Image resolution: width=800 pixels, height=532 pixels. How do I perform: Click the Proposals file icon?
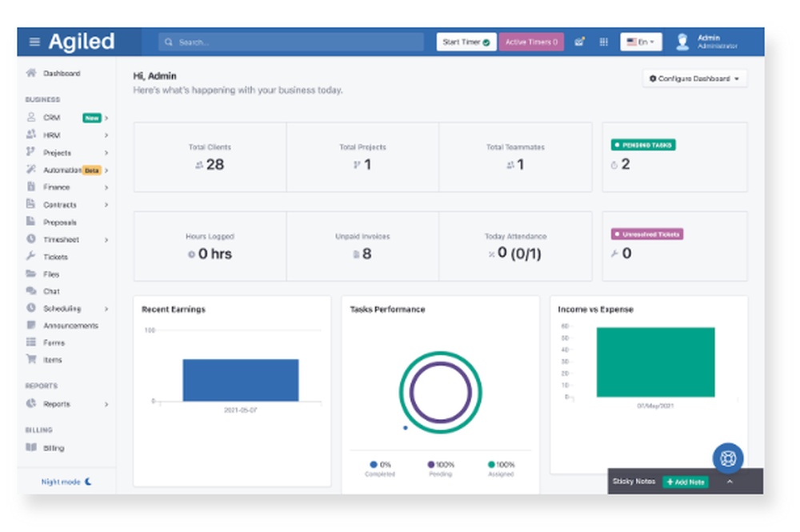click(30, 222)
